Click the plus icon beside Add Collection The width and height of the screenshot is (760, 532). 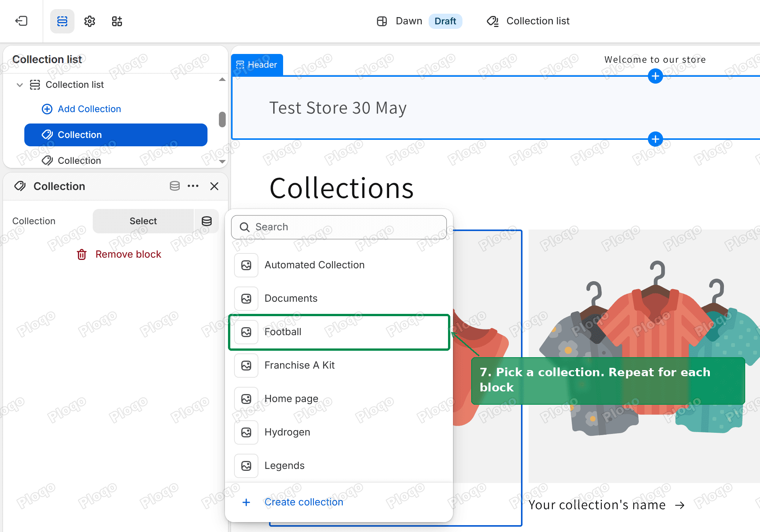pyautogui.click(x=47, y=109)
